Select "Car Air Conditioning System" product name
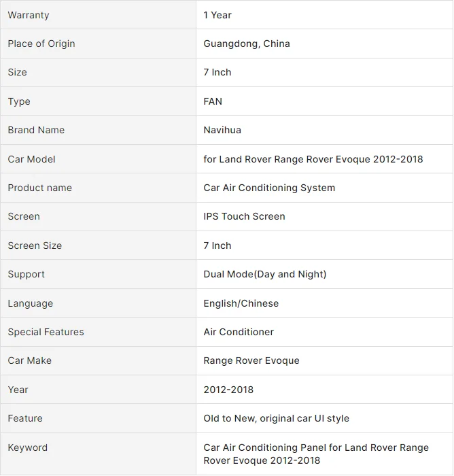Image resolution: width=454 pixels, height=476 pixels. (x=269, y=188)
